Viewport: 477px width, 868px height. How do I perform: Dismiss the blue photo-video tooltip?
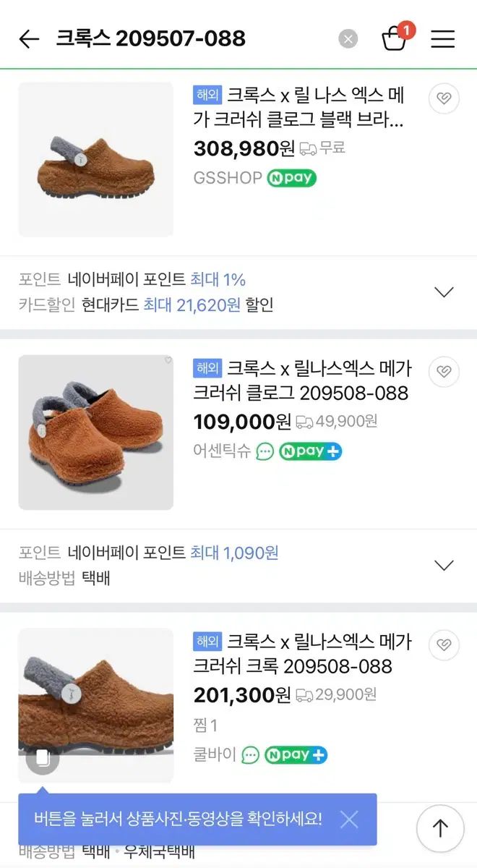tap(349, 820)
